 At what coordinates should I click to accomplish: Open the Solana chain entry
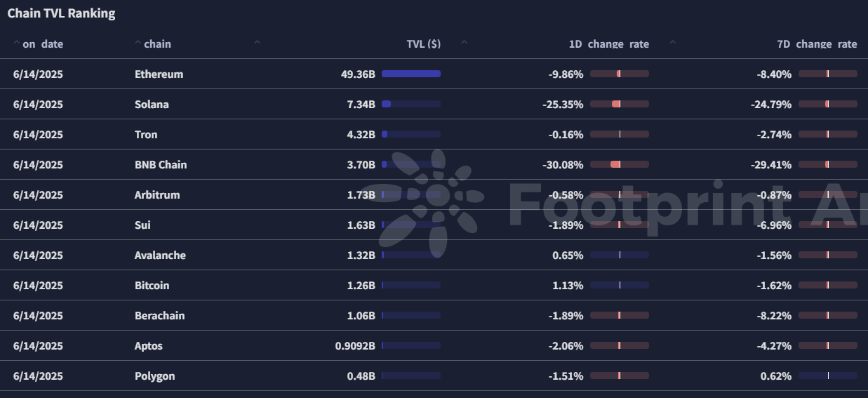tap(152, 105)
